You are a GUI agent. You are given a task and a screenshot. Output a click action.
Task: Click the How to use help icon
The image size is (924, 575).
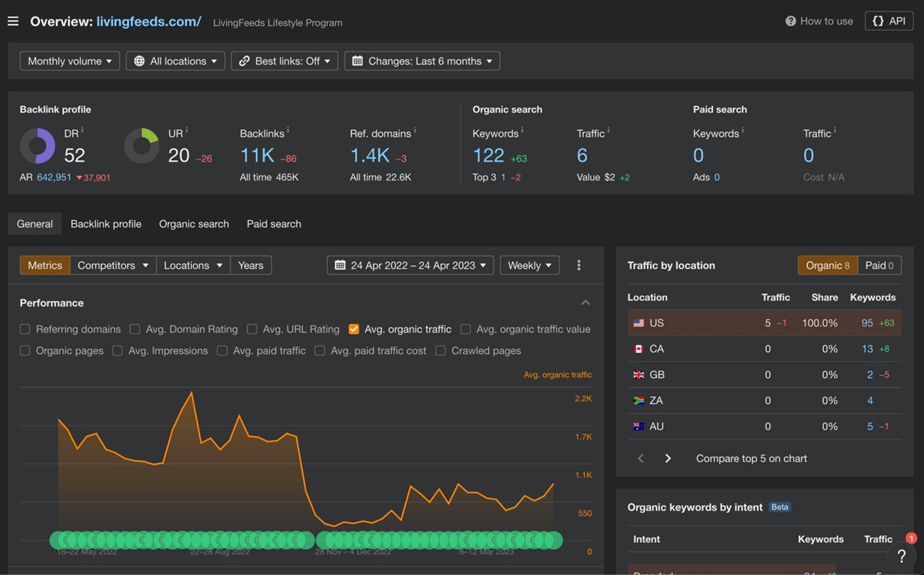pos(790,21)
